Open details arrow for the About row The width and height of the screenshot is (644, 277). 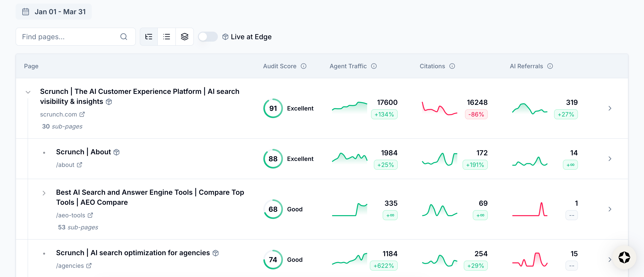[610, 159]
